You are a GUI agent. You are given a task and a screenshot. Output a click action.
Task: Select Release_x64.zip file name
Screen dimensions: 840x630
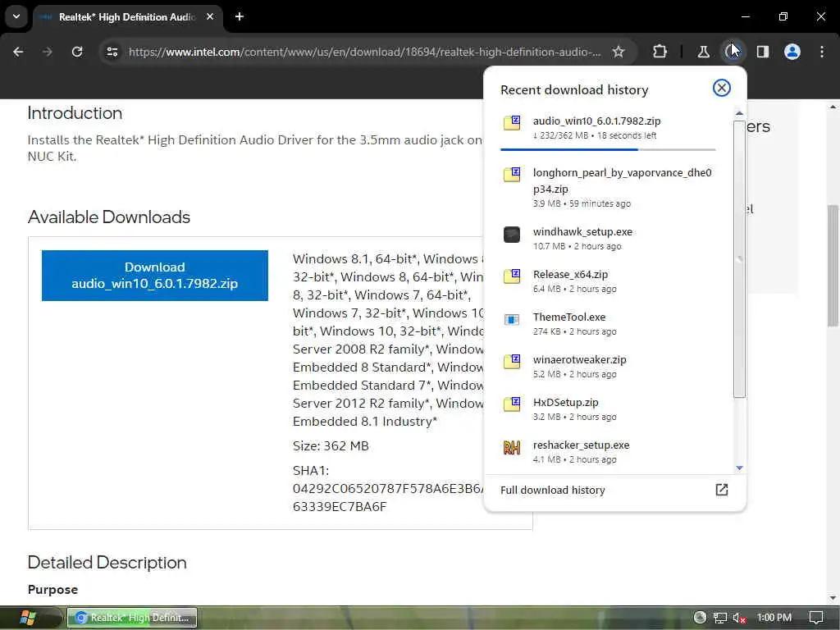point(570,274)
